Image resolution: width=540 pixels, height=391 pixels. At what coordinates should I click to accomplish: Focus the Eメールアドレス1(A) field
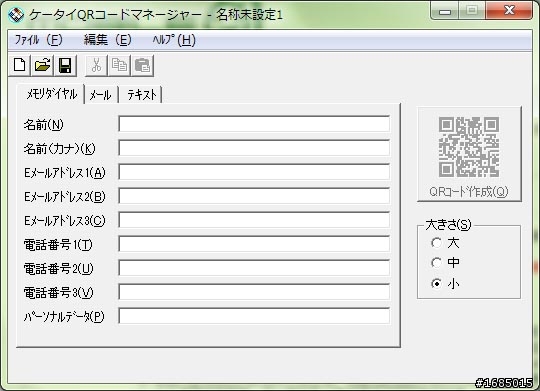[x=254, y=172]
